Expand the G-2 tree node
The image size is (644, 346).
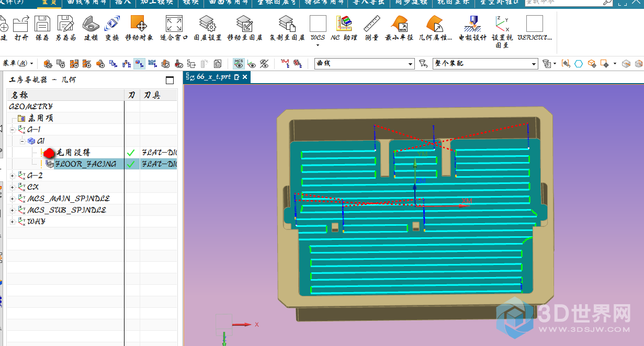pyautogui.click(x=13, y=176)
